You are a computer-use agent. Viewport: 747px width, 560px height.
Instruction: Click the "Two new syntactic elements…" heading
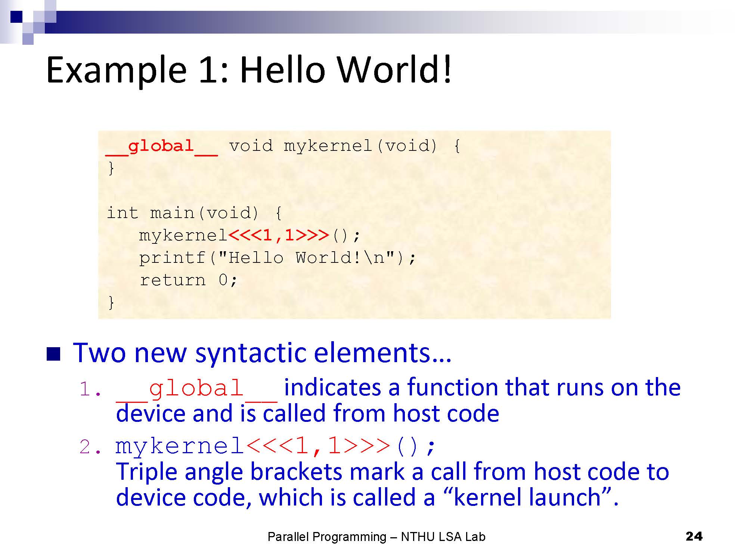tap(262, 353)
